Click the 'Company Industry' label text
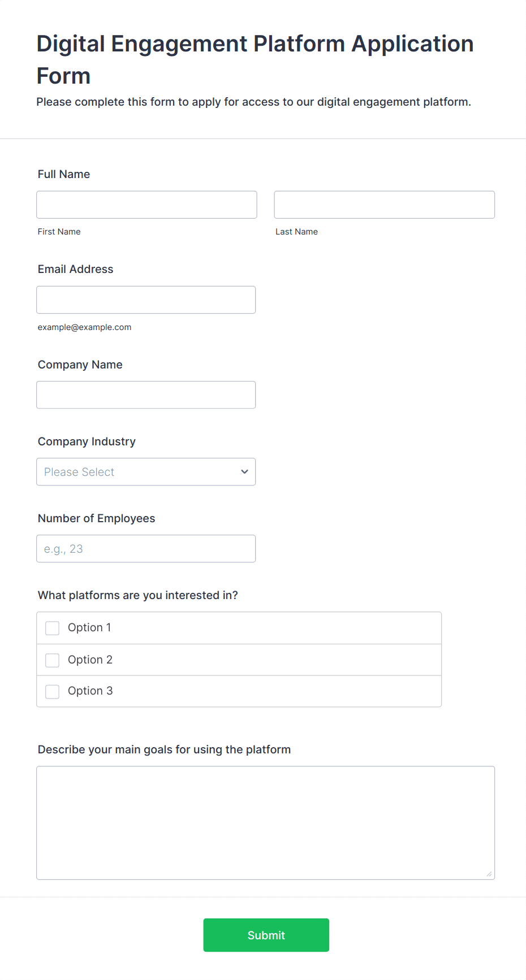 [x=87, y=441]
